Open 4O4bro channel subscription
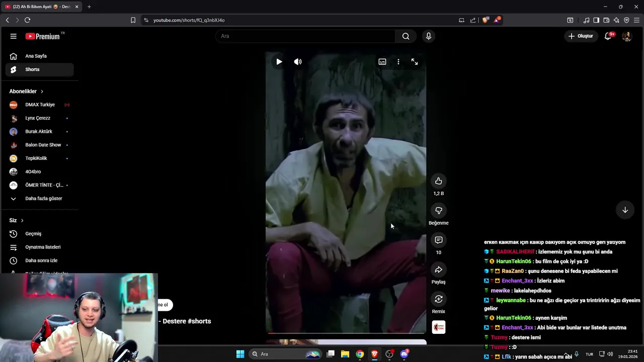This screenshot has height=362, width=644. click(39, 171)
